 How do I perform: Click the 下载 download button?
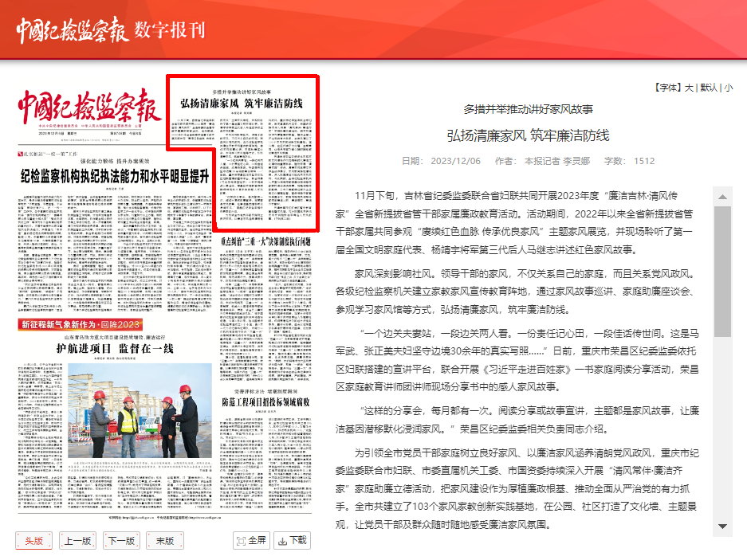(x=292, y=540)
